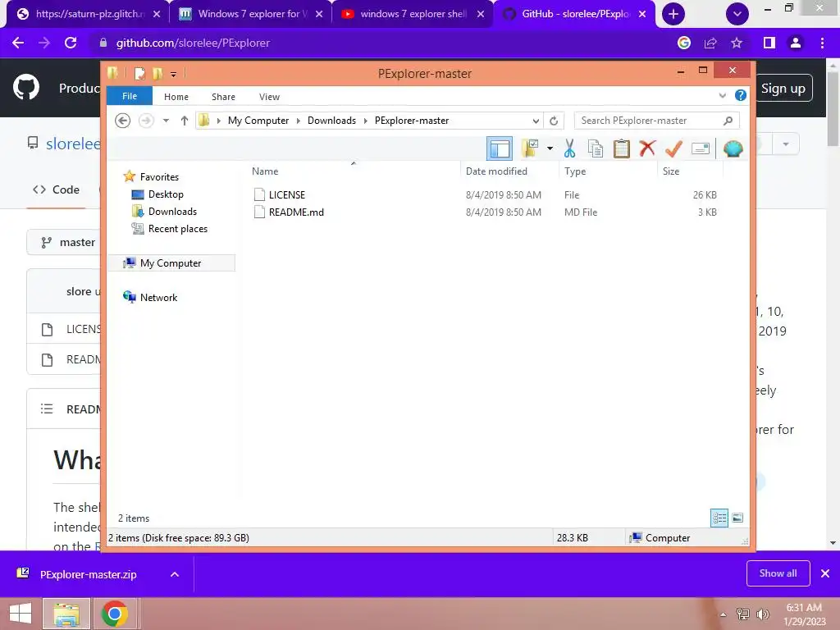The image size is (840, 630).
Task: Select Favorites in navigation pane
Action: coord(159,177)
